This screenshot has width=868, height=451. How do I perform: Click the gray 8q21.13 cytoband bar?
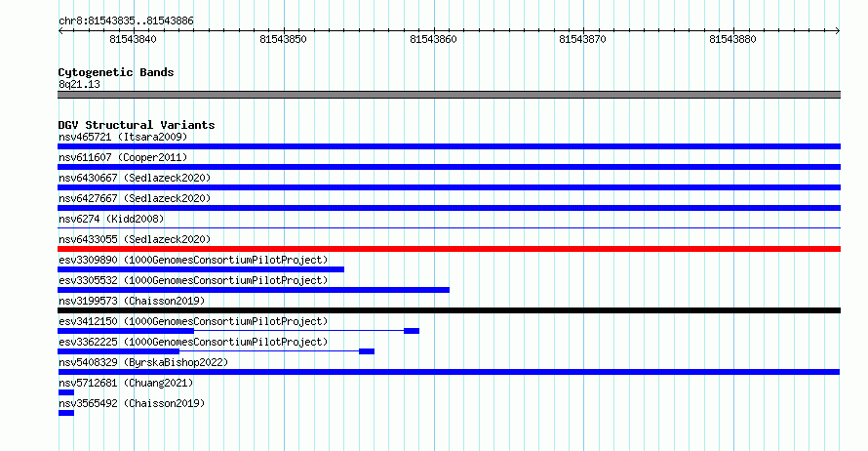pyautogui.click(x=449, y=95)
